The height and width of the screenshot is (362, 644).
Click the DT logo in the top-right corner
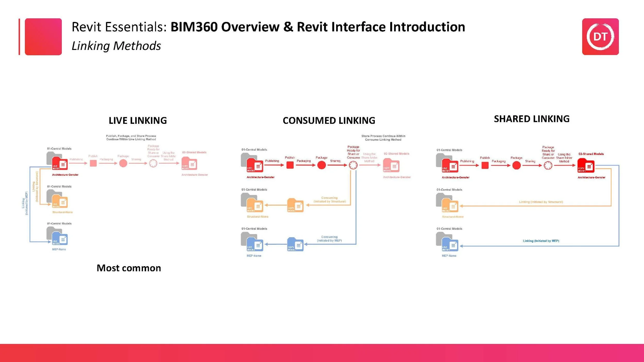click(600, 37)
